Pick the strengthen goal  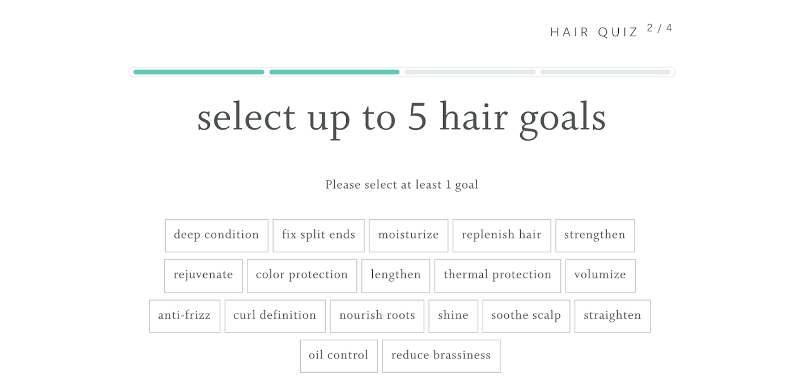(x=595, y=235)
